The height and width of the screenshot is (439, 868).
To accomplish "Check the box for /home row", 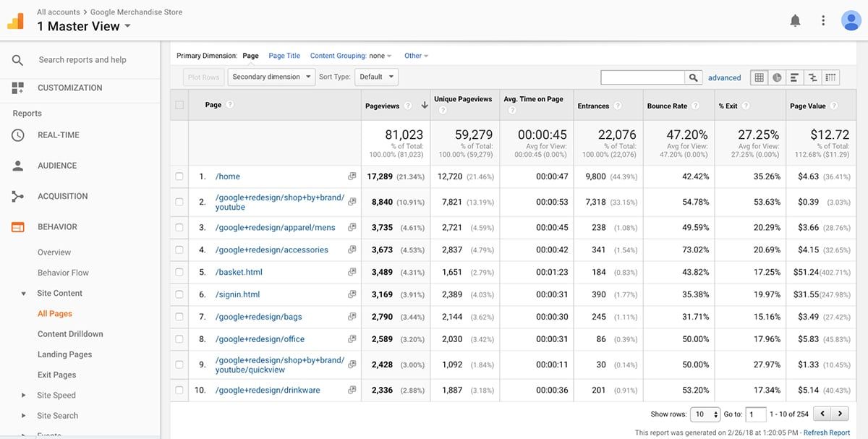I will click(179, 176).
